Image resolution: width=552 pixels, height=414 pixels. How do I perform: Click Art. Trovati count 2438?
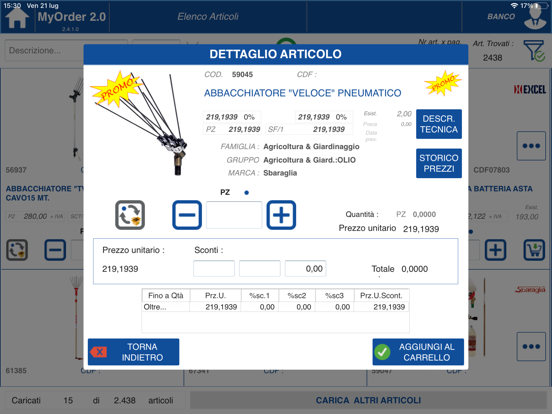click(493, 58)
